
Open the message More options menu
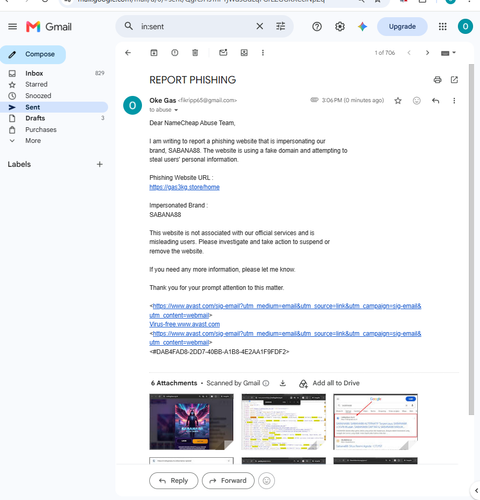pos(454,101)
